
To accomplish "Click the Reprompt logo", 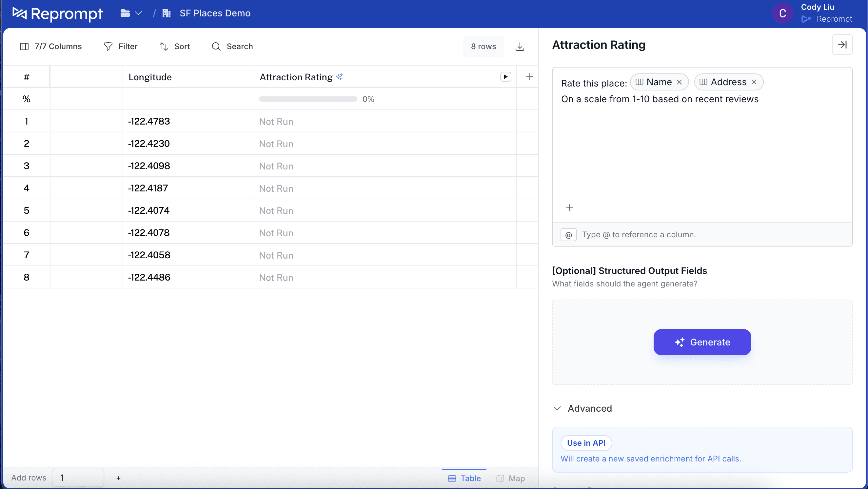I will click(x=57, y=13).
